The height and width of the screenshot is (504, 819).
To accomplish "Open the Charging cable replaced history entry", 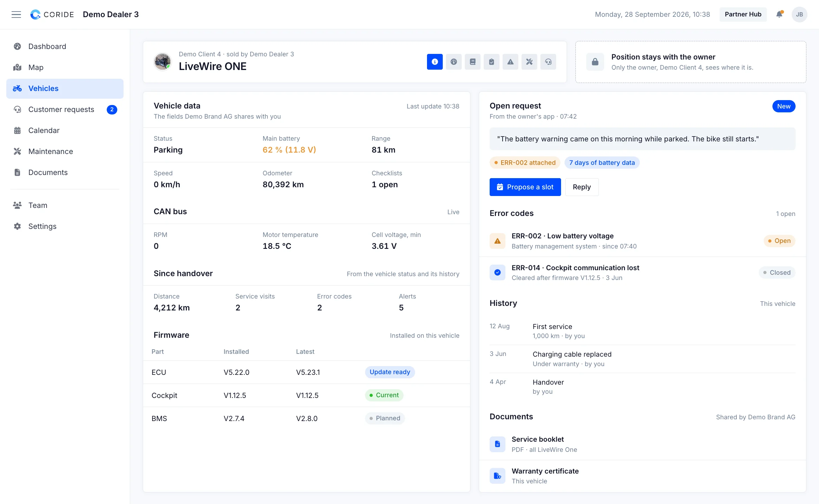I will point(642,359).
